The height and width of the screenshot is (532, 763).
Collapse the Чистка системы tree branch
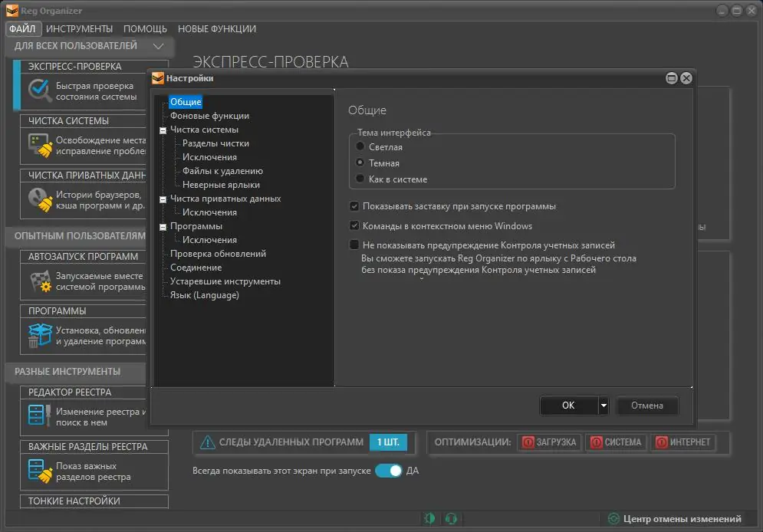[163, 130]
